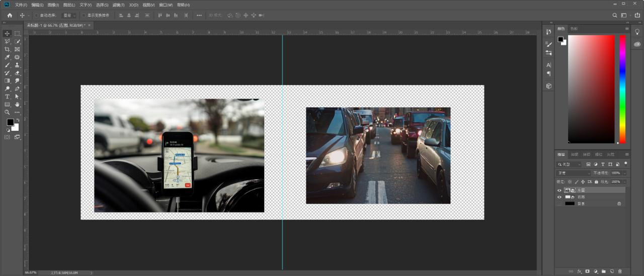Choose the Horizontal Type tool
Image resolution: width=644 pixels, height=276 pixels.
7,96
